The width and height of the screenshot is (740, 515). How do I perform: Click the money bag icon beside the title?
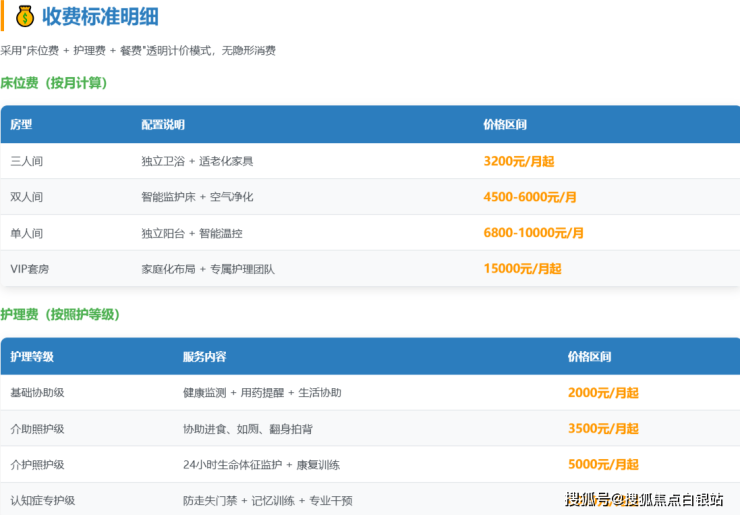tap(25, 16)
